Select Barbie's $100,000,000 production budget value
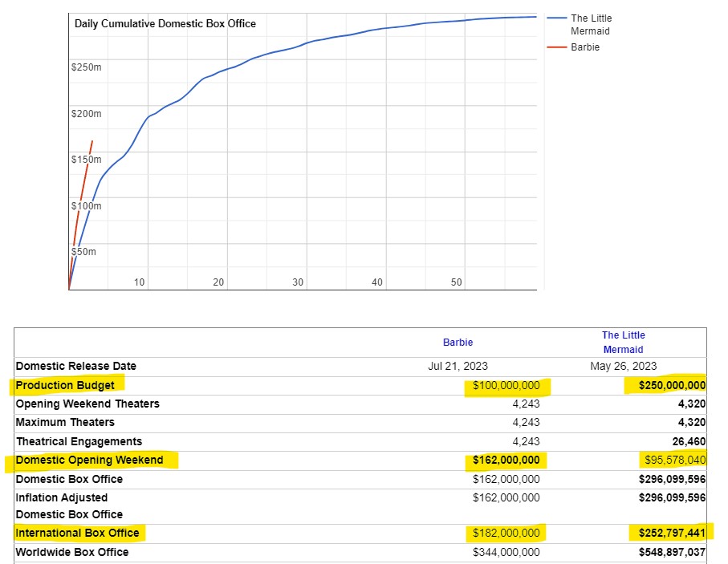The width and height of the screenshot is (728, 564). coord(506,386)
